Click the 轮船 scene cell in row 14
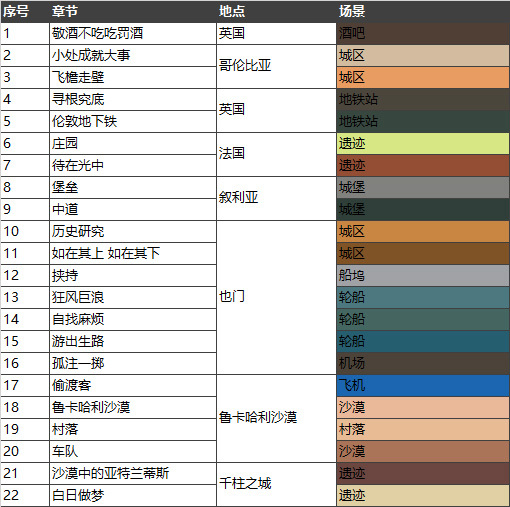 [423, 319]
